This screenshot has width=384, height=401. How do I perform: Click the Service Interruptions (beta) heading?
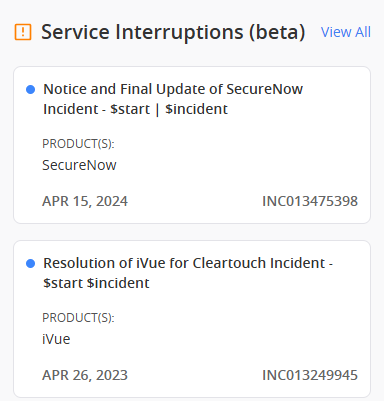click(x=173, y=32)
